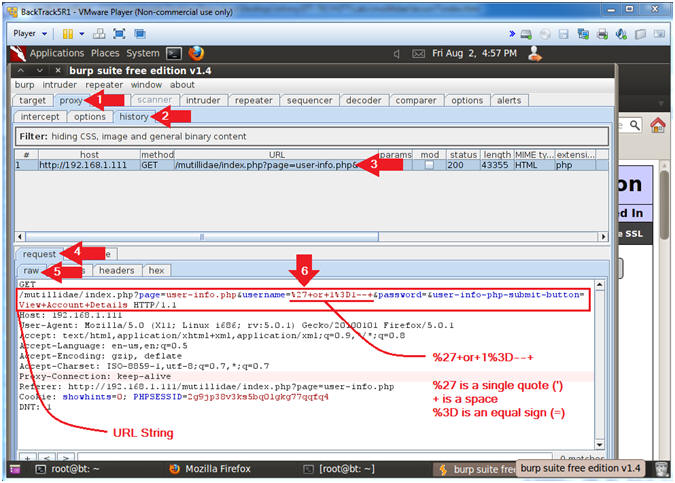The width and height of the screenshot is (675, 483).
Task: Switch to the proxy tab
Action: pos(71,100)
